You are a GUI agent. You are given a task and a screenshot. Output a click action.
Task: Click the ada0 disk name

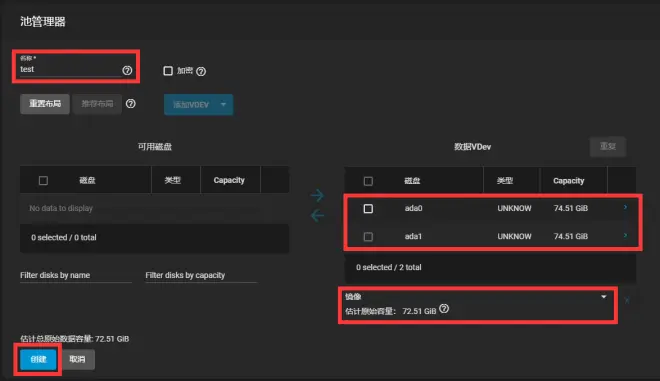[x=413, y=208]
